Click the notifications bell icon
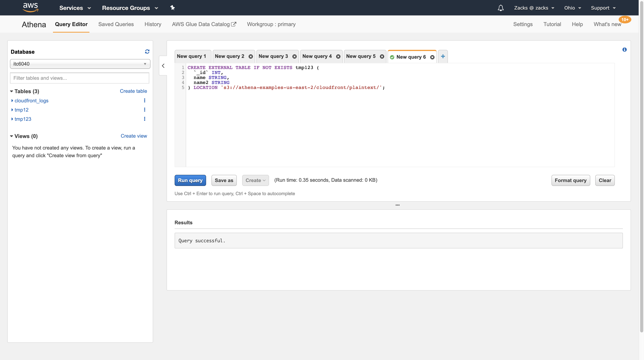 pyautogui.click(x=500, y=8)
